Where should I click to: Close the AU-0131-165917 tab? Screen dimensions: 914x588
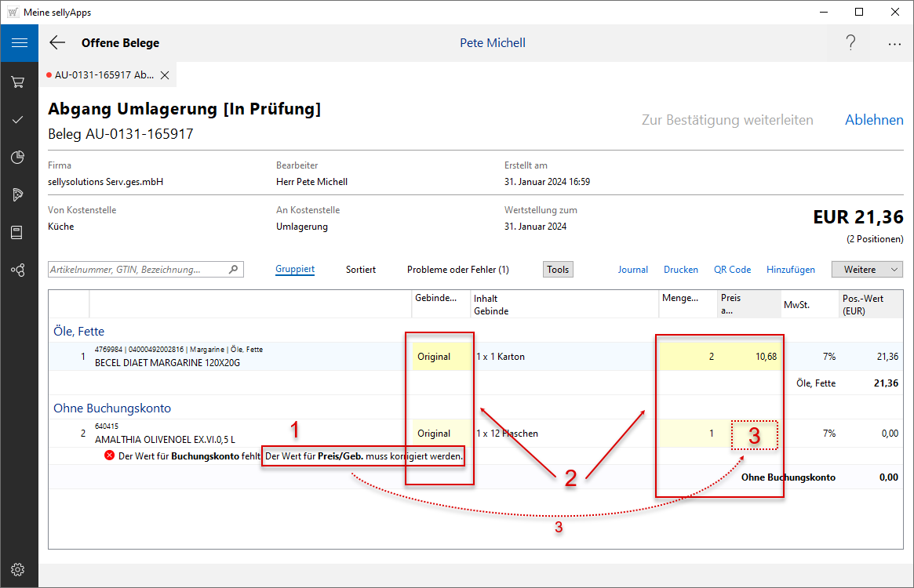(x=165, y=75)
